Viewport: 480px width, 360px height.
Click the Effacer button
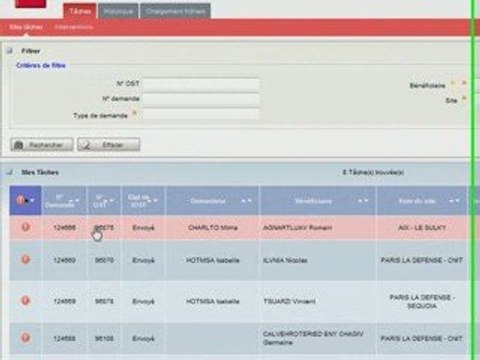pyautogui.click(x=109, y=145)
